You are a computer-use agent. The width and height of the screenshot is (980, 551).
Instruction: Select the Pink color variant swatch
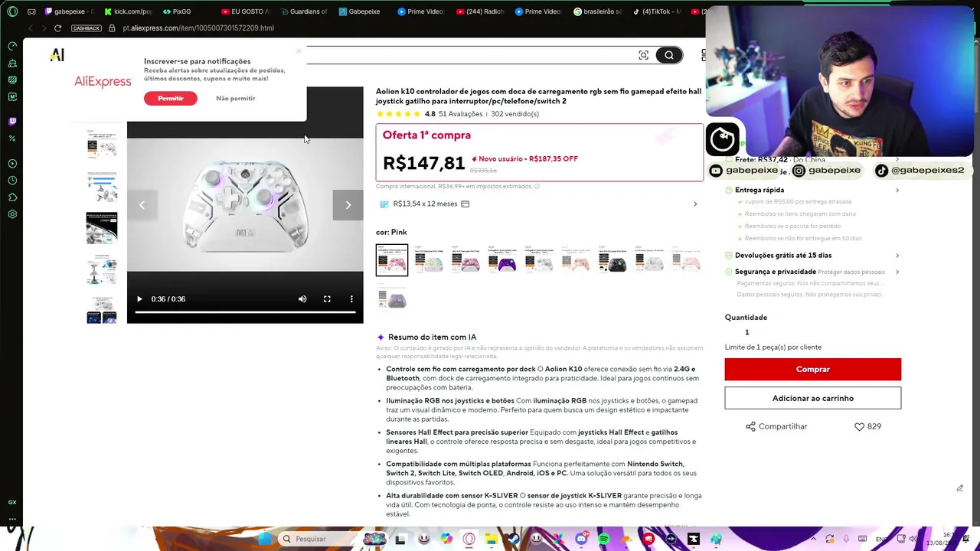(392, 260)
